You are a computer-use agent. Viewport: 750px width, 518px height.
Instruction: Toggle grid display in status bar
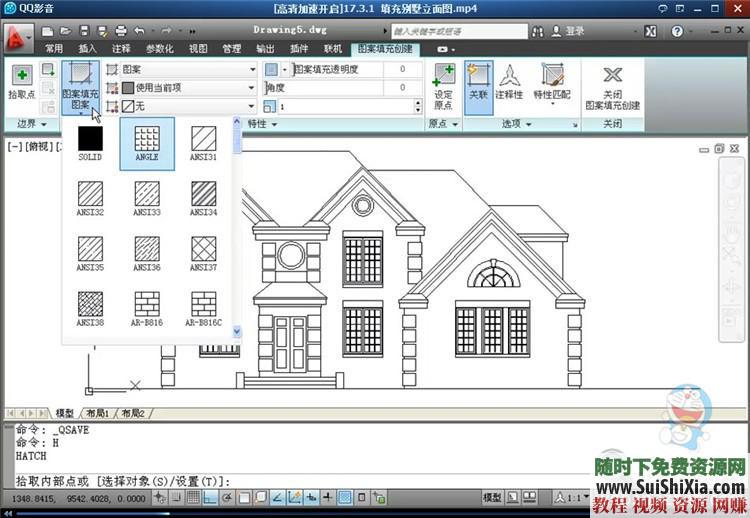(193, 498)
